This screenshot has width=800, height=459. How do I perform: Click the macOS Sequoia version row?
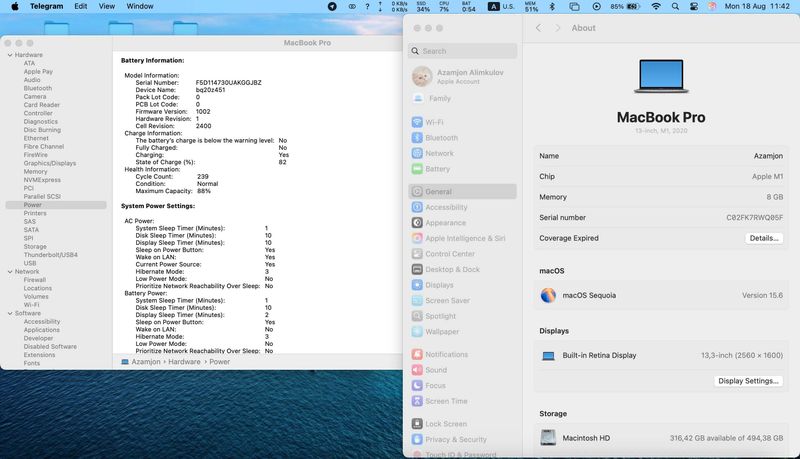point(661,295)
